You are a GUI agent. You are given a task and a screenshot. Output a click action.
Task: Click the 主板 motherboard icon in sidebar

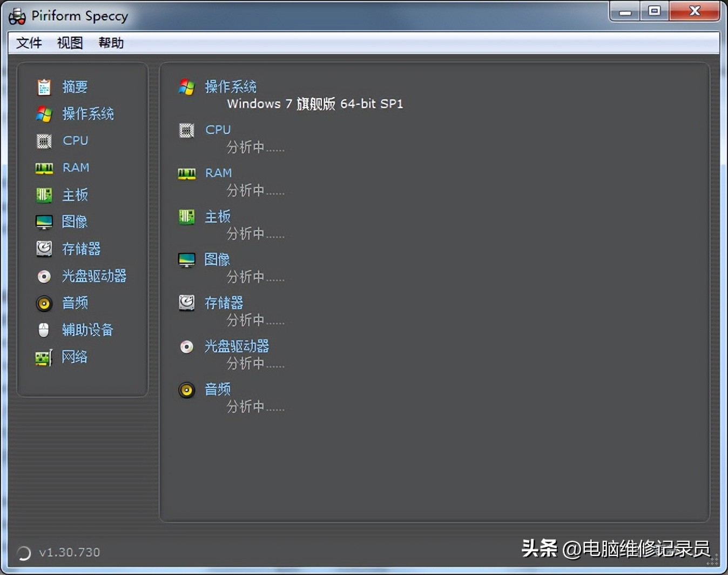(x=44, y=195)
